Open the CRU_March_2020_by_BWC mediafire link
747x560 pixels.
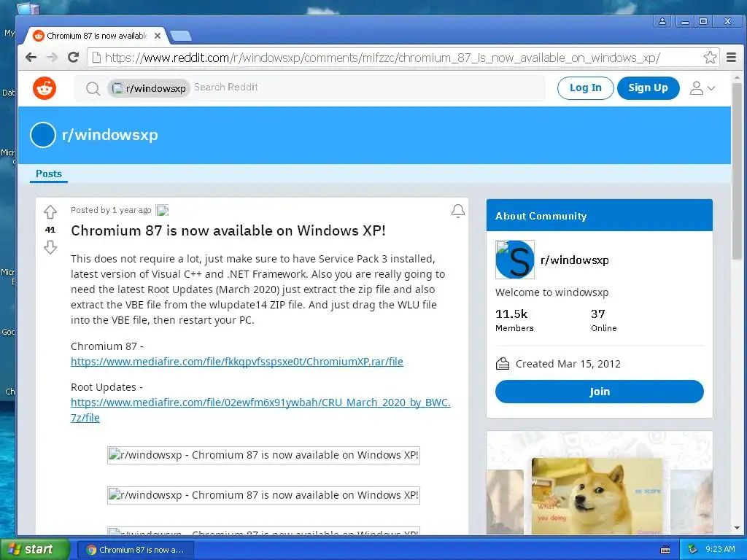260,410
